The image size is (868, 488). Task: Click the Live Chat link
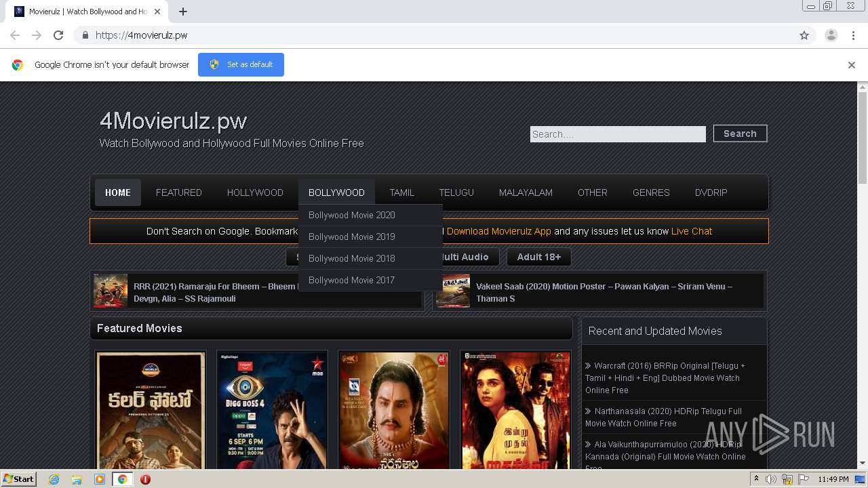coord(692,231)
